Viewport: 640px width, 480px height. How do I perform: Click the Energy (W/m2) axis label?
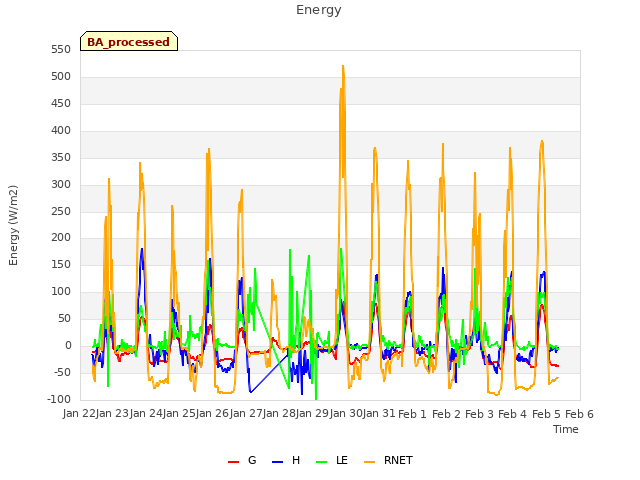click(x=13, y=225)
